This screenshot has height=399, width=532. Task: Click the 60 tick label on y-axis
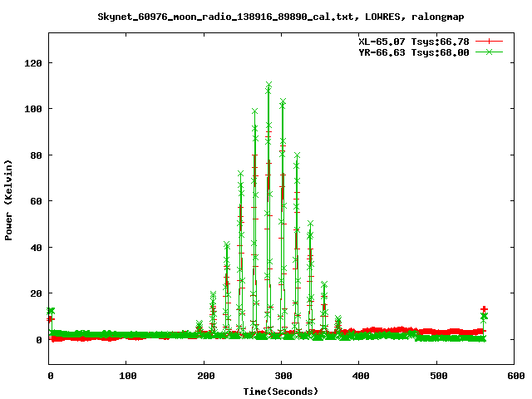tap(35, 201)
